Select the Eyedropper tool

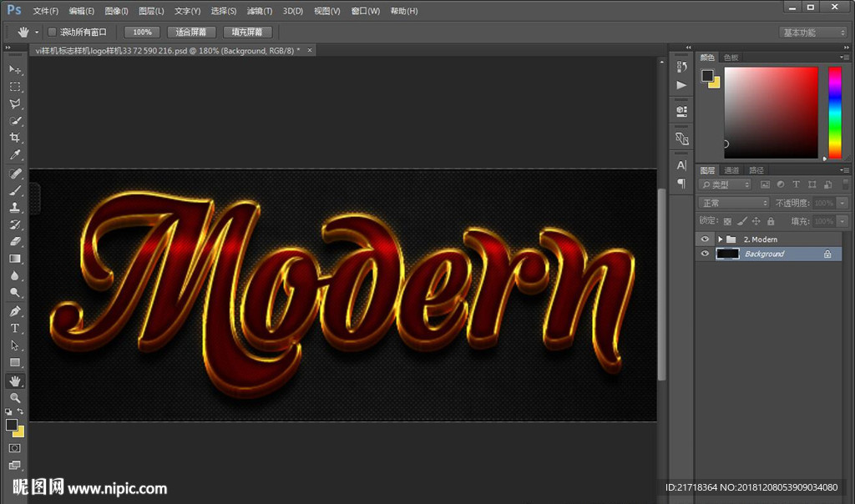pos(15,155)
